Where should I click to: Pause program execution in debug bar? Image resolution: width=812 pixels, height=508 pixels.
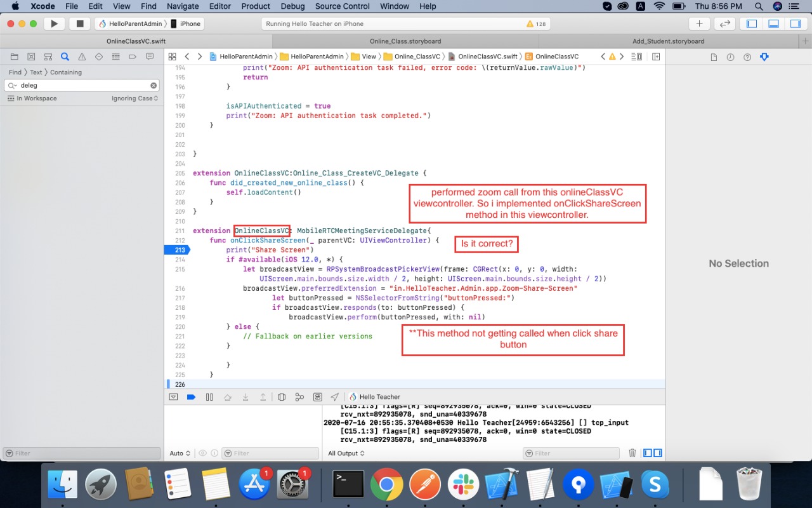tap(209, 397)
